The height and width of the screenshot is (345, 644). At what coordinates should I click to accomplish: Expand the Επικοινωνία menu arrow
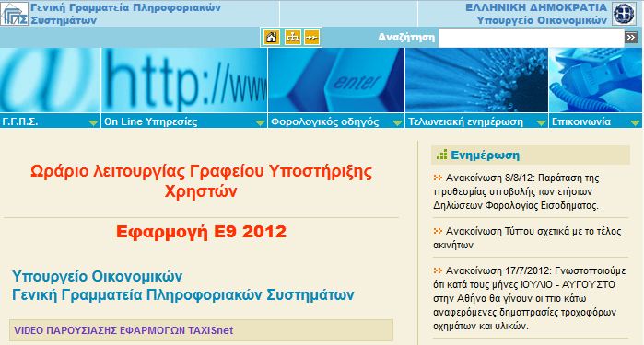(635, 122)
